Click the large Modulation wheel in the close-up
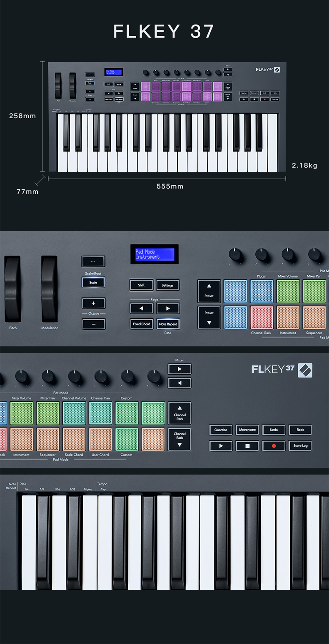The height and width of the screenshot is (644, 329). (x=49, y=288)
